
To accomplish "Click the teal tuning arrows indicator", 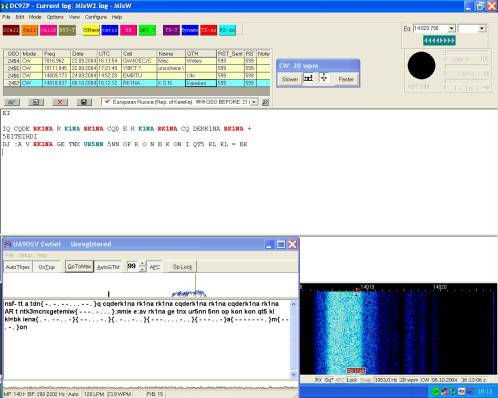I will (439, 41).
